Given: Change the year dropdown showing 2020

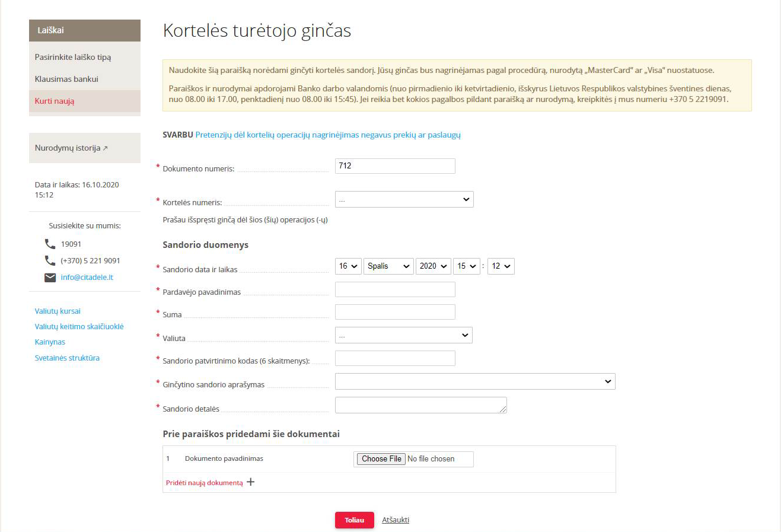Looking at the screenshot, I should 433,266.
